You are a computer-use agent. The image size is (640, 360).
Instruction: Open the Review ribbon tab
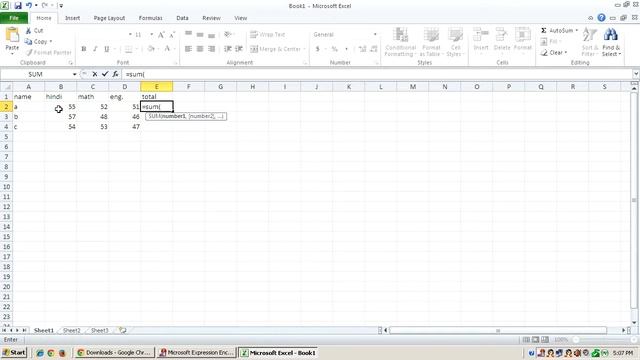coord(211,18)
